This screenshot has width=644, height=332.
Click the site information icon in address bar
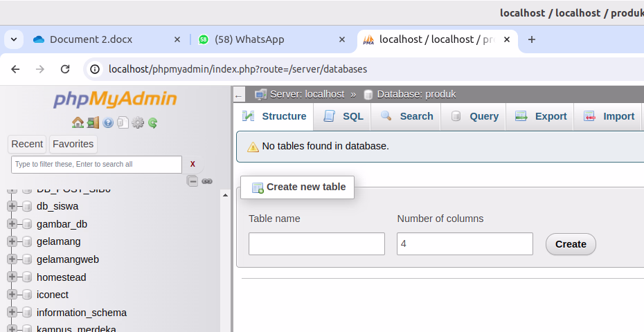coord(95,69)
